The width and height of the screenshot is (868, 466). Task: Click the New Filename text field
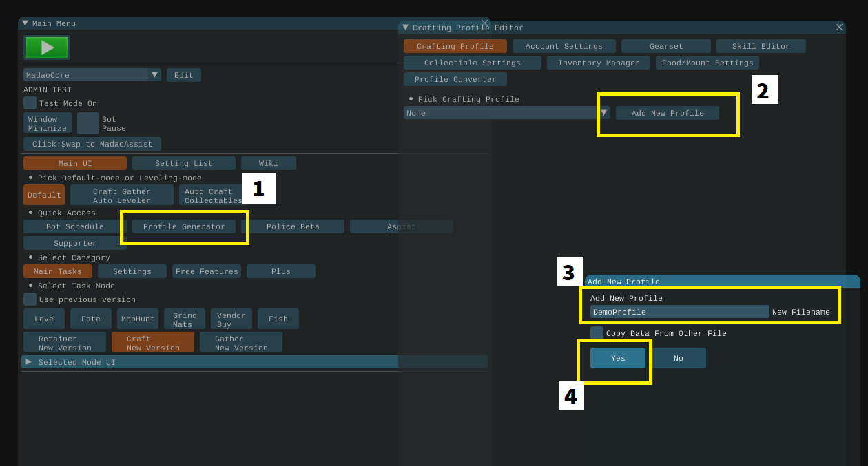(x=679, y=312)
